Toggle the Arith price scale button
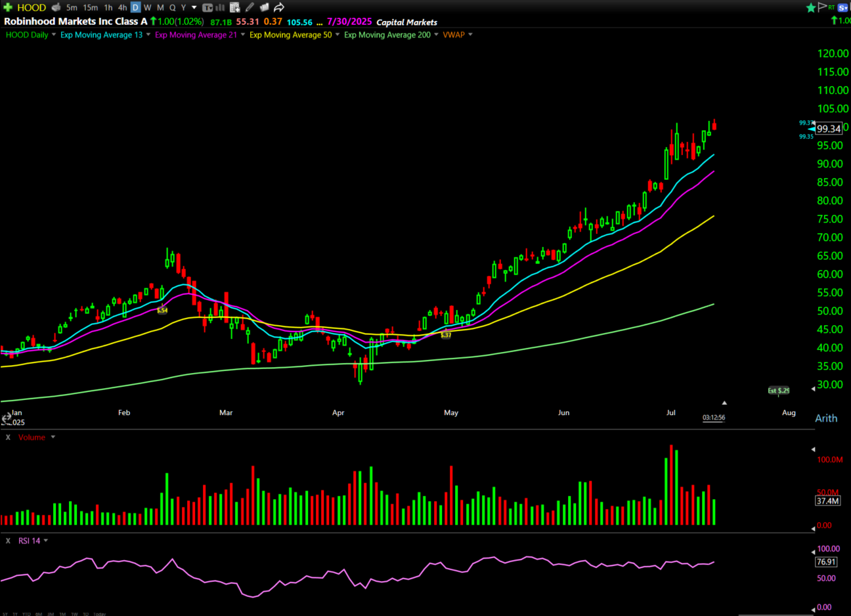 pyautogui.click(x=826, y=418)
